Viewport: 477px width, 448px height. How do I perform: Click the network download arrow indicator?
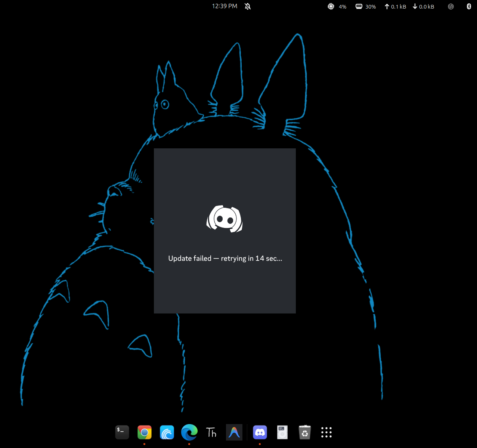coord(415,6)
